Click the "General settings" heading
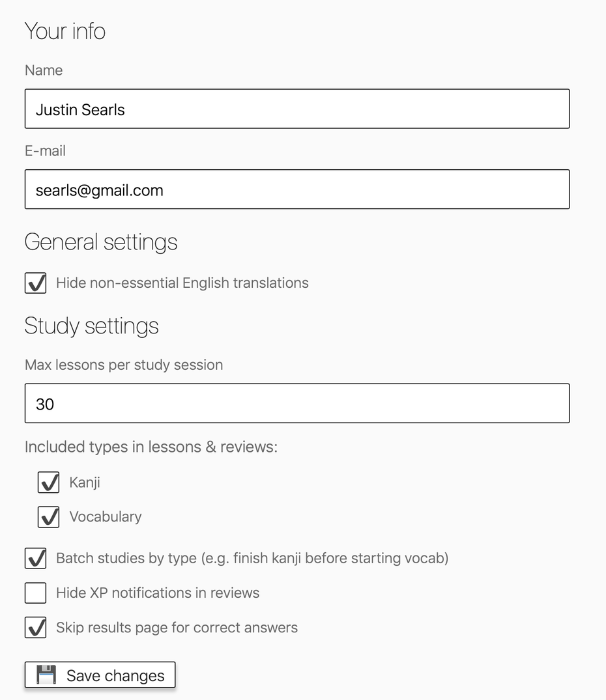Screen dimensions: 606x700 pyautogui.click(x=101, y=242)
